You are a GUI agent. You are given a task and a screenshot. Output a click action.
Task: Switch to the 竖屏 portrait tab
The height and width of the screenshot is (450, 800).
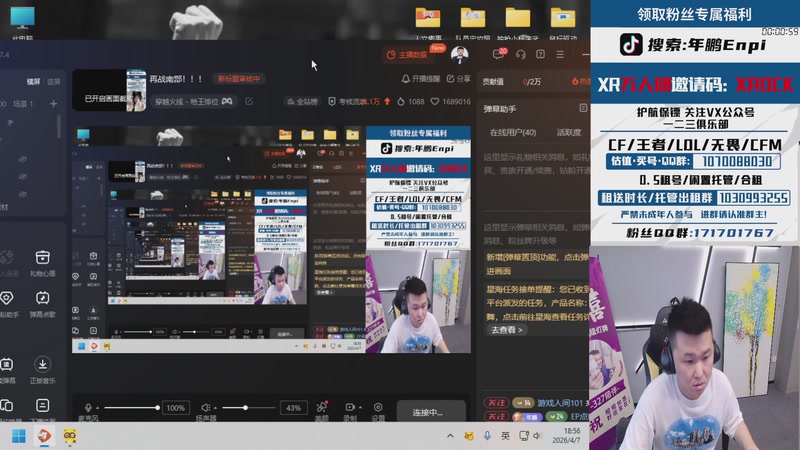[53, 82]
